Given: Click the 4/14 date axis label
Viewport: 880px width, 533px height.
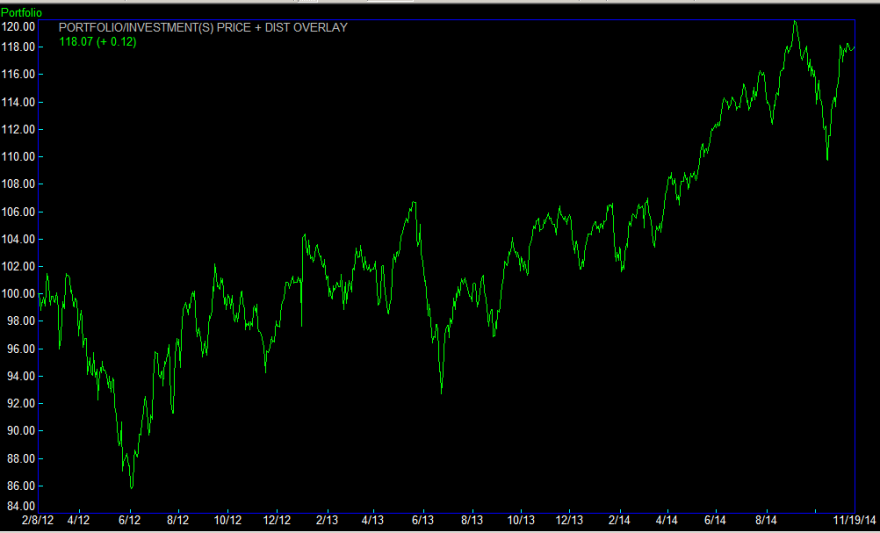Looking at the screenshot, I should (x=667, y=521).
